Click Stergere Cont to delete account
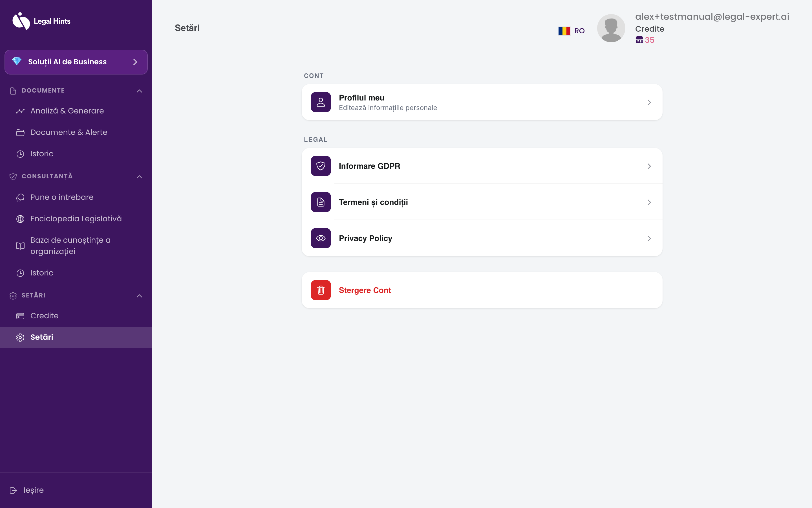 click(x=482, y=290)
